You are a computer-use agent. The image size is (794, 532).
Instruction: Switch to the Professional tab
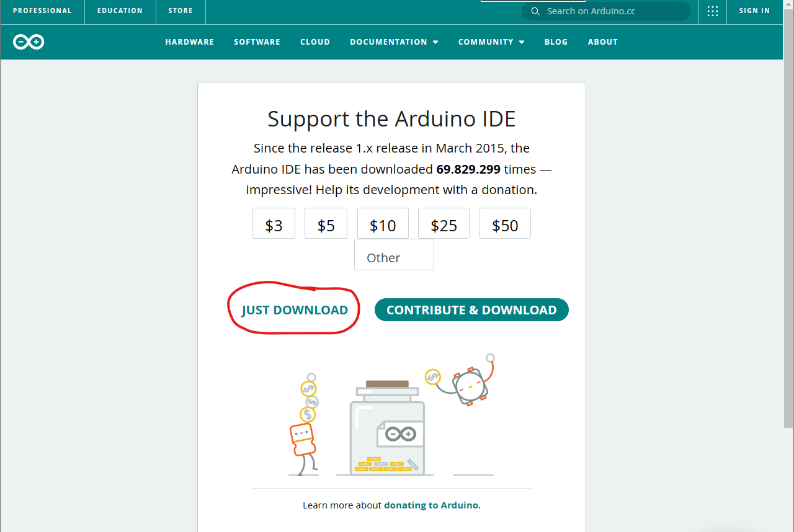coord(42,11)
